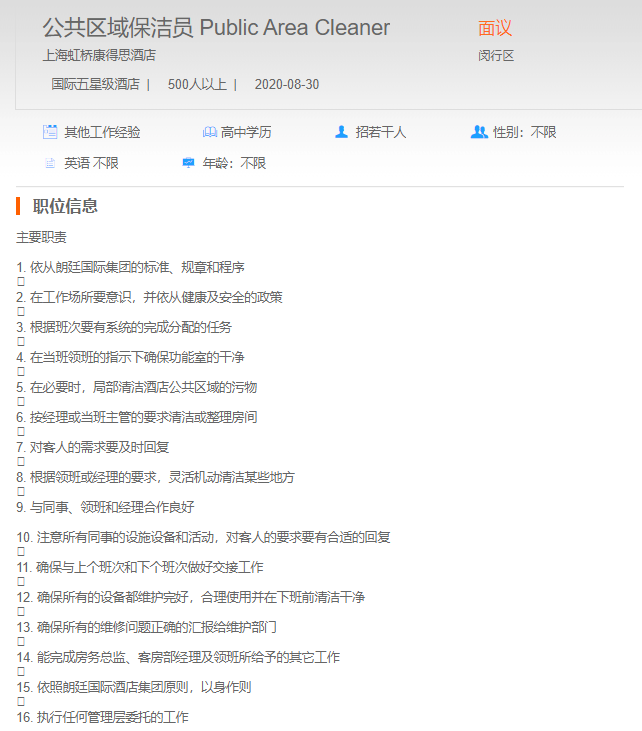This screenshot has width=642, height=731.
Task: Click item 16 执行任何管理层委托的工作
Action: (102, 717)
